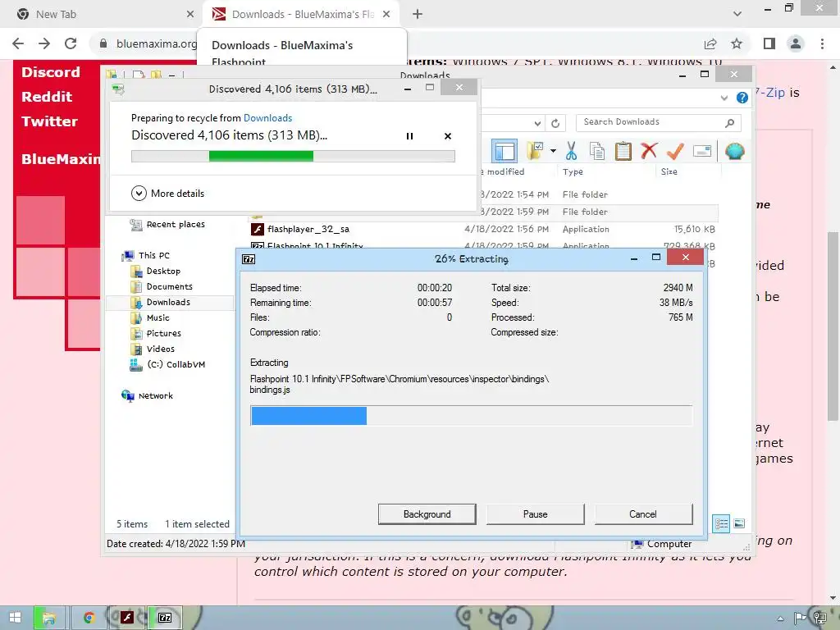Expand More details in recycle dialog

(167, 193)
